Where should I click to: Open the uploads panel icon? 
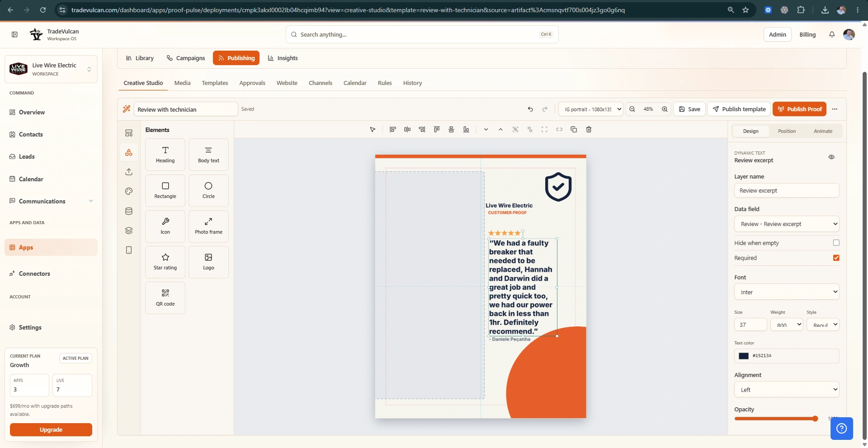pyautogui.click(x=129, y=172)
